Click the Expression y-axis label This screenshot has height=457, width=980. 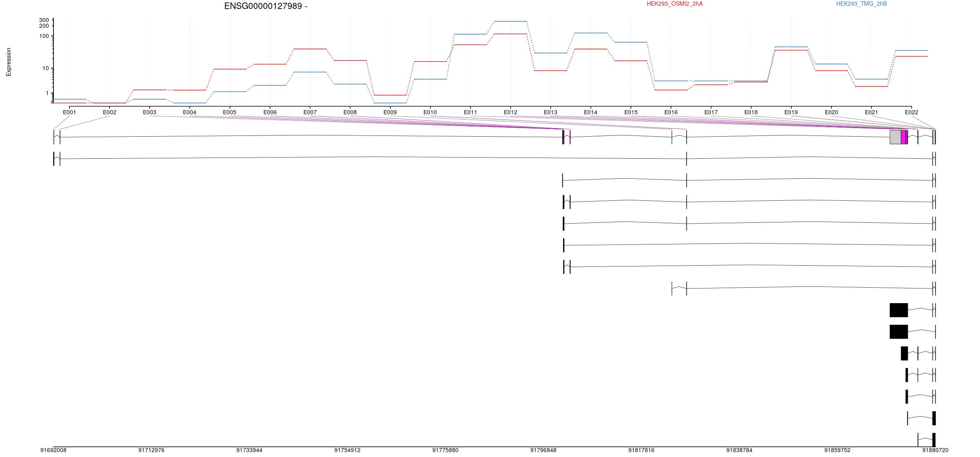(x=9, y=62)
